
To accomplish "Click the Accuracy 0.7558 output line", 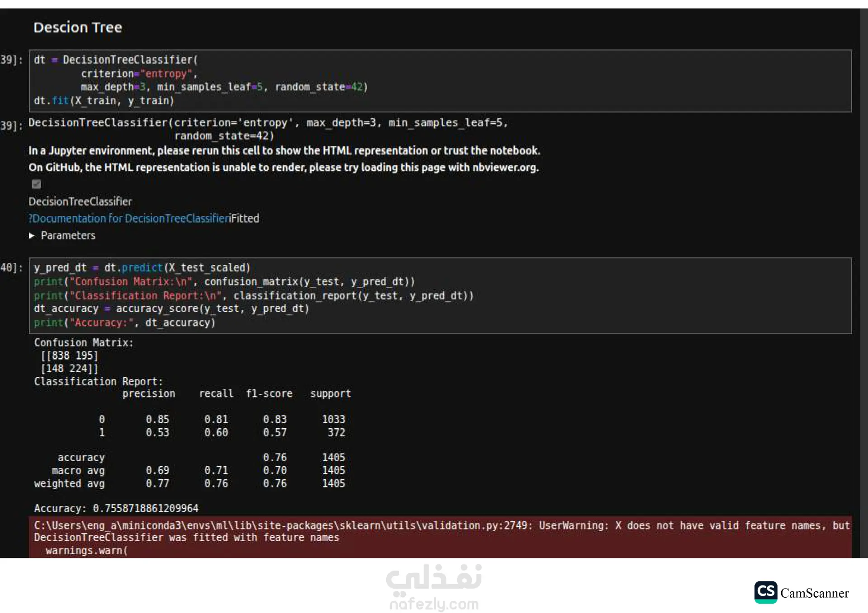I will pos(116,509).
